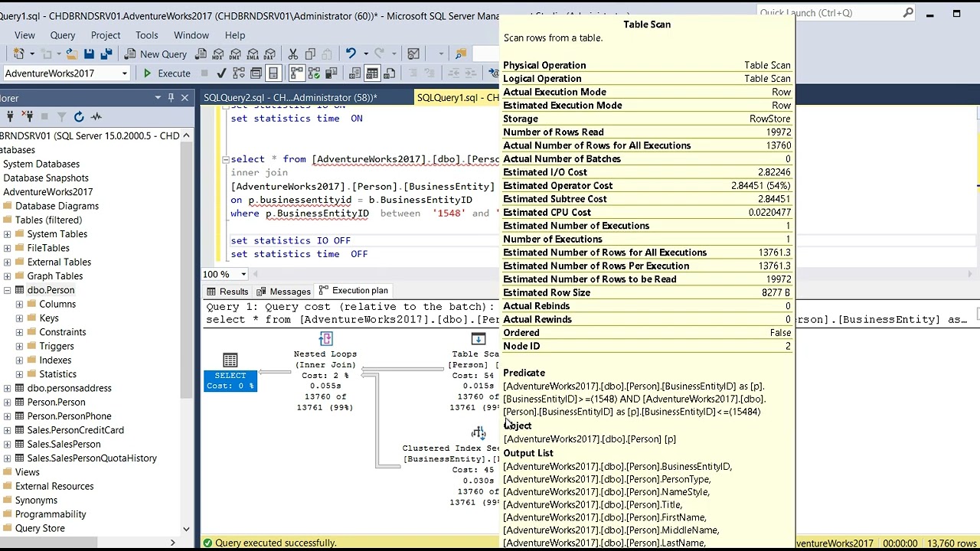Refresh the Object Explorer tree
Viewport: 980px width, 551px height.
79,116
